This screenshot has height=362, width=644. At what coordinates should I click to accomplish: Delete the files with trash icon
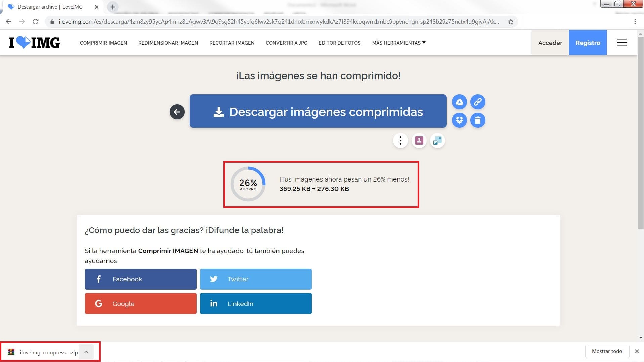pyautogui.click(x=478, y=120)
